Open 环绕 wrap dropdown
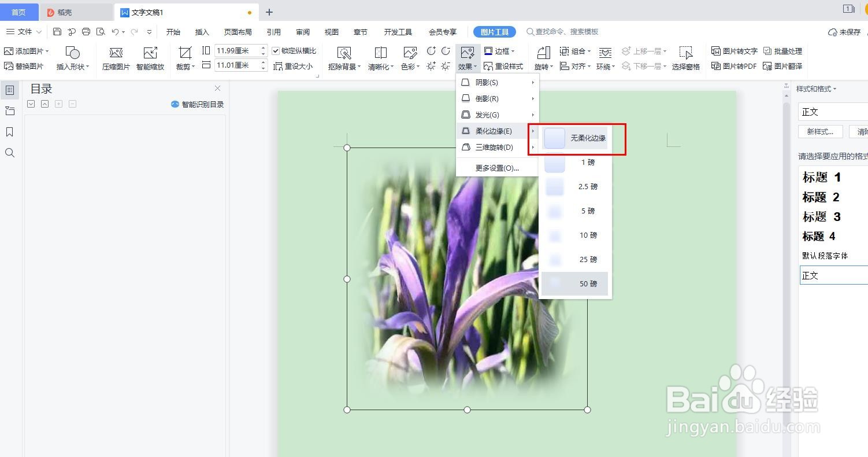 606,59
